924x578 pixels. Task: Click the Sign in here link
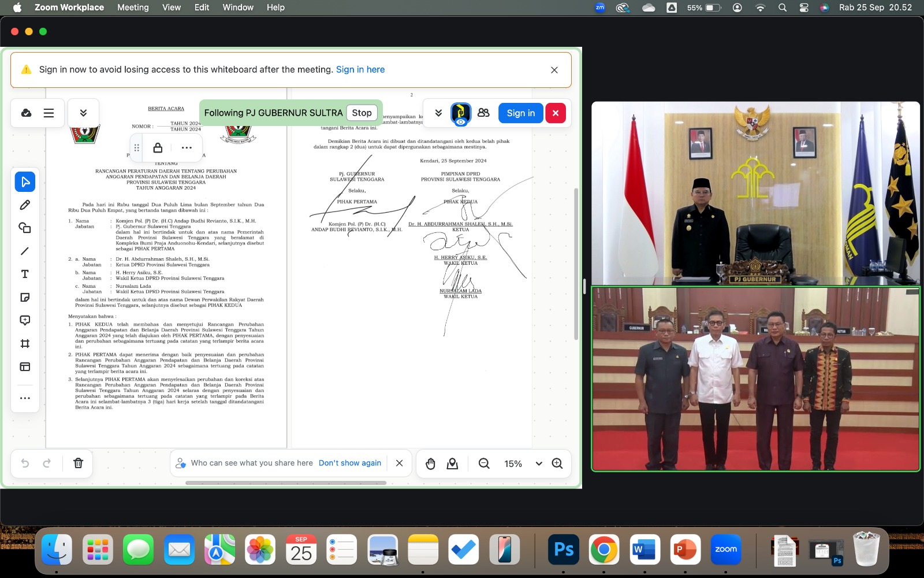click(360, 69)
